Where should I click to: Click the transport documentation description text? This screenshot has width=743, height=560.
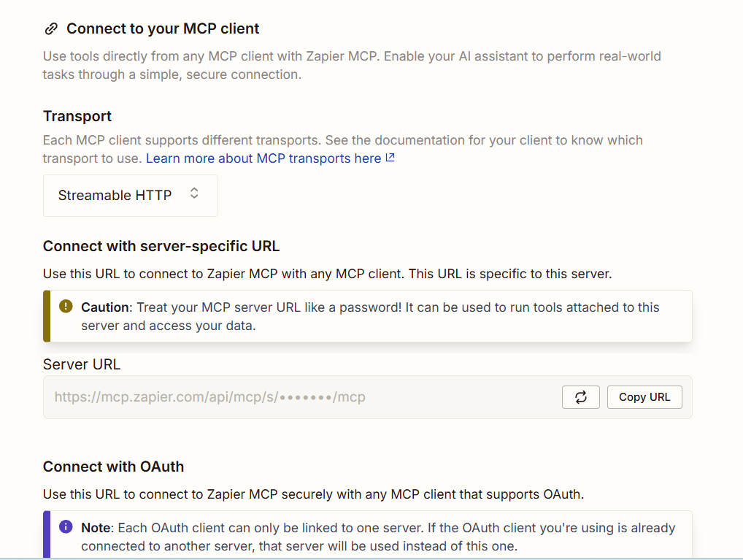pyautogui.click(x=343, y=140)
